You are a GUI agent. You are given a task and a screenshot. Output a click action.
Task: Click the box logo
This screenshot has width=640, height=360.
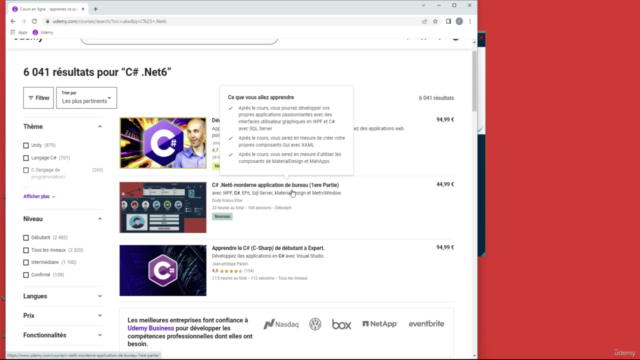341,324
